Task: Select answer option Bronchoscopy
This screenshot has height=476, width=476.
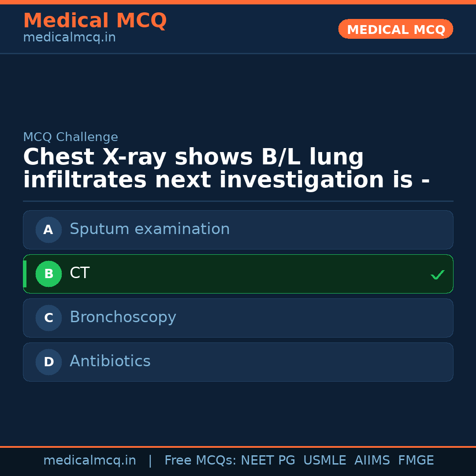Action: point(238,318)
